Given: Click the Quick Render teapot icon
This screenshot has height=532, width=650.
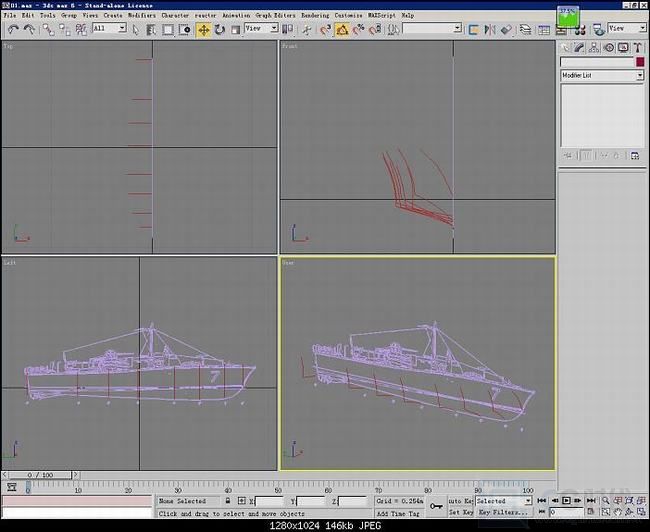Looking at the screenshot, I should click(x=599, y=29).
